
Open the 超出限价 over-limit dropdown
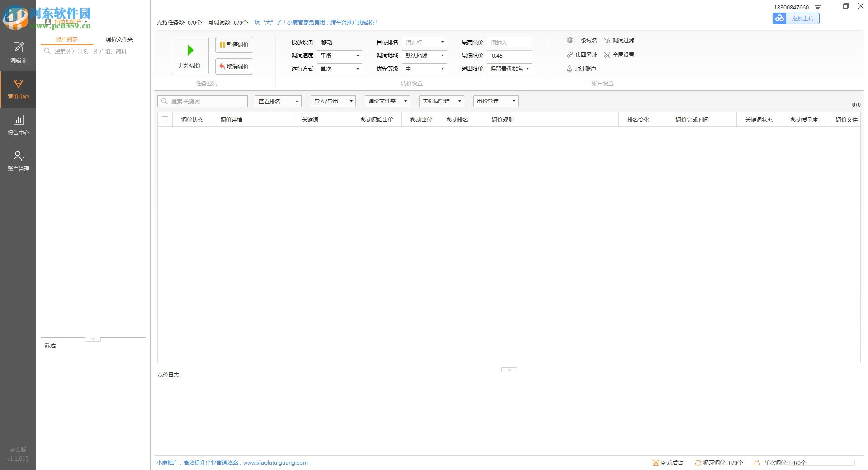509,69
